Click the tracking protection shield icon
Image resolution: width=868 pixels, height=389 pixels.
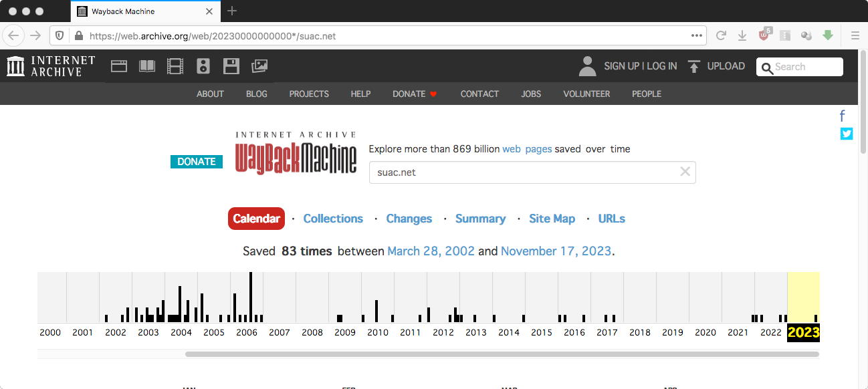(x=60, y=35)
